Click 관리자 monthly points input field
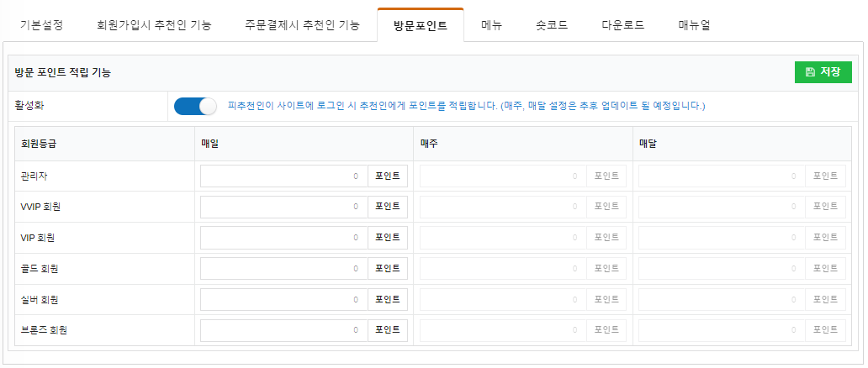Screen dimensions: 868x368 click(722, 176)
